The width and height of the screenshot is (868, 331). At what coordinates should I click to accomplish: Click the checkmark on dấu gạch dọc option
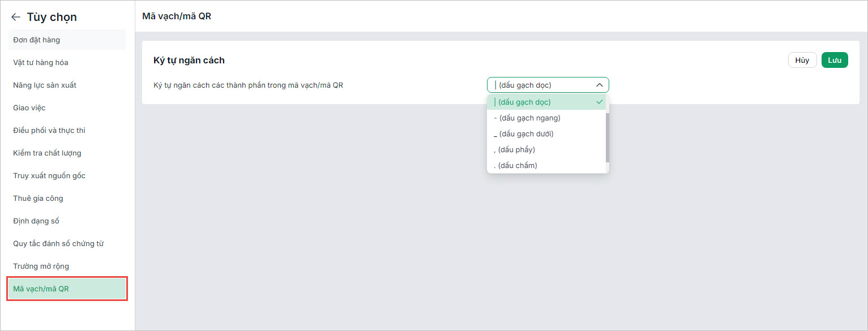pos(600,102)
